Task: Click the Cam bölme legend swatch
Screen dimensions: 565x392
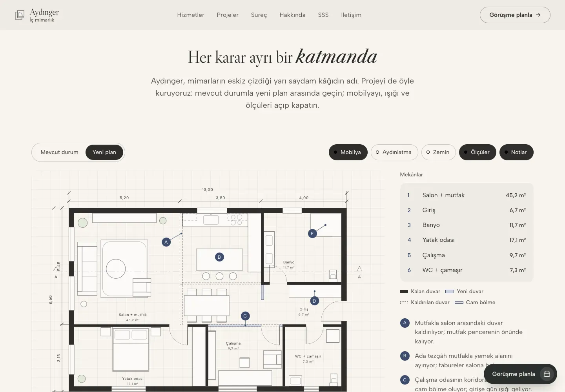Action: (x=459, y=303)
